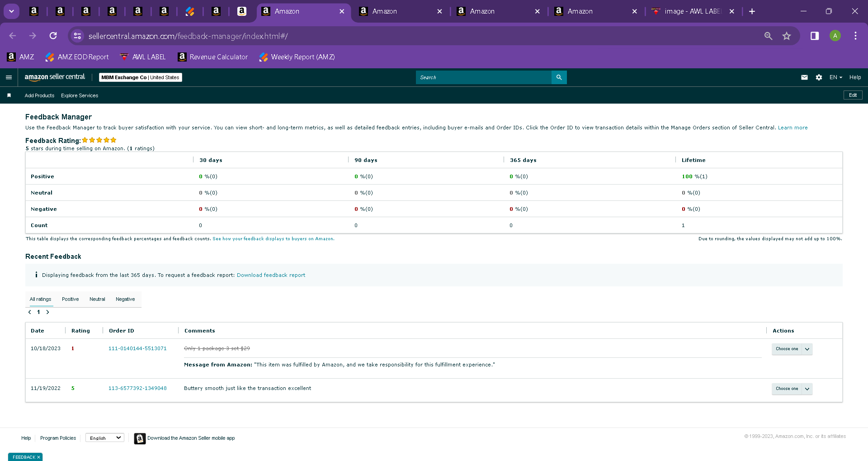
Task: Open the EN language dropdown
Action: coord(836,77)
